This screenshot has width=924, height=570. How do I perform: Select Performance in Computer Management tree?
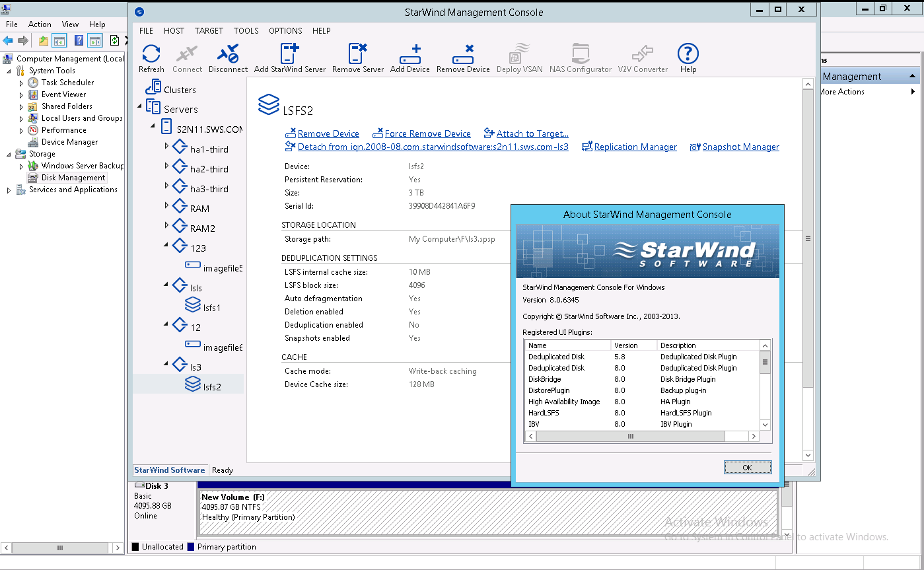[63, 130]
